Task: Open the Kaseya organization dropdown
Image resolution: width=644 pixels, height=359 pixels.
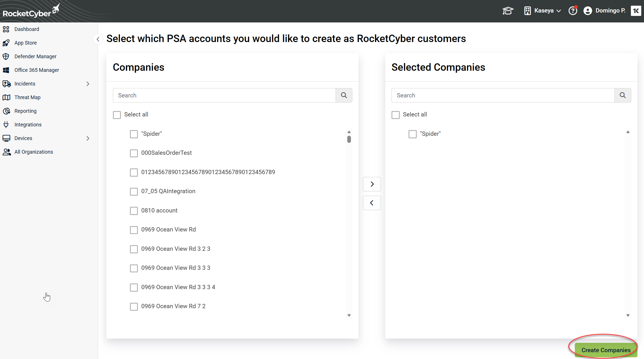Action: click(543, 11)
